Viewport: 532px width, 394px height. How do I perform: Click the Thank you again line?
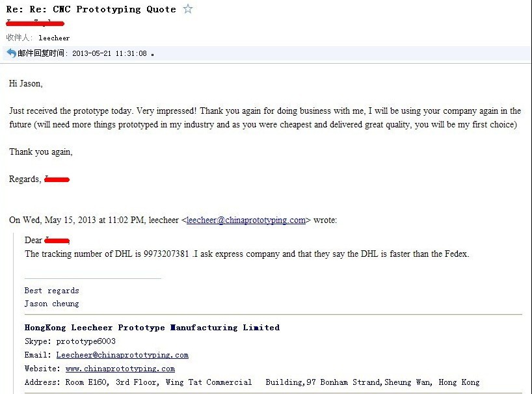tap(41, 152)
